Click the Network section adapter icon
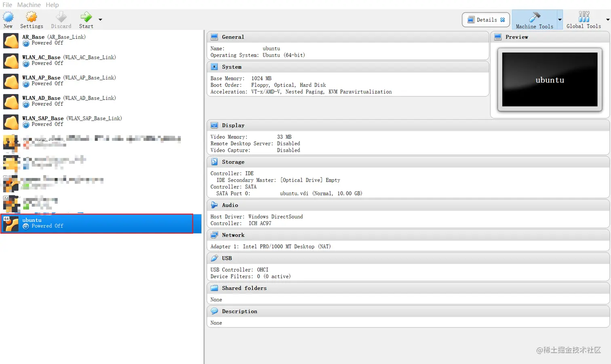Image resolution: width=611 pixels, height=364 pixels. click(215, 235)
